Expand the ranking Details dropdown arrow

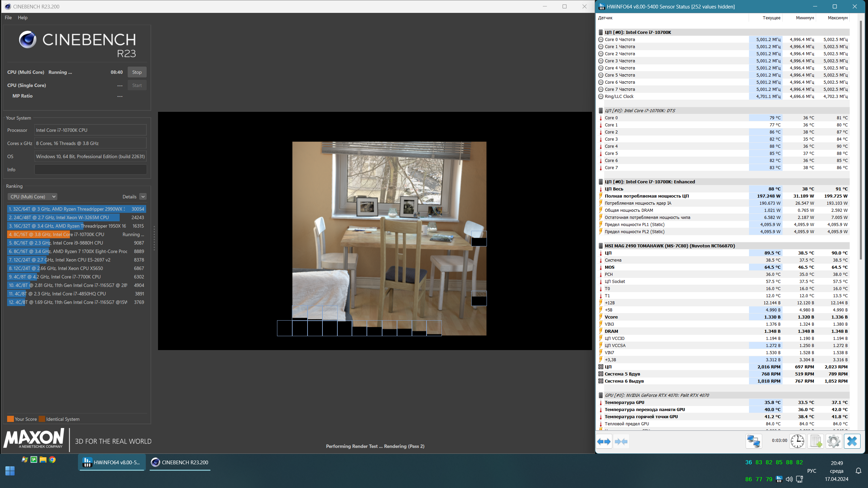(x=143, y=197)
